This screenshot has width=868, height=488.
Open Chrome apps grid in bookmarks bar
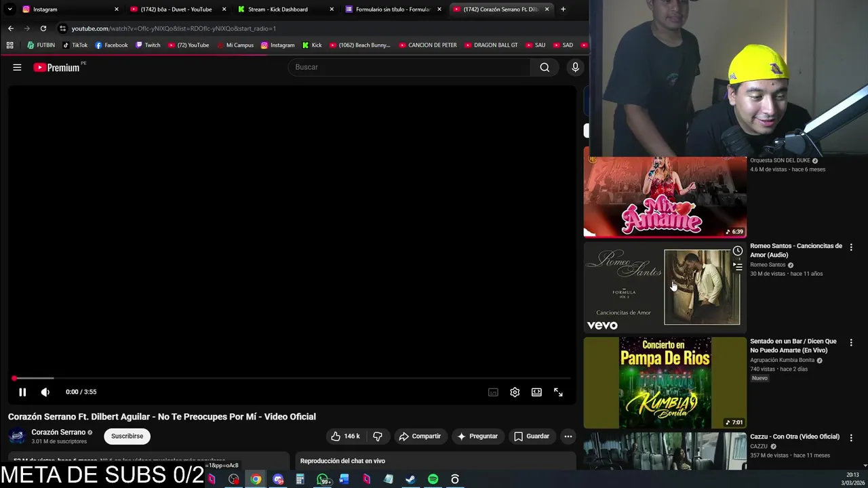pos(9,45)
